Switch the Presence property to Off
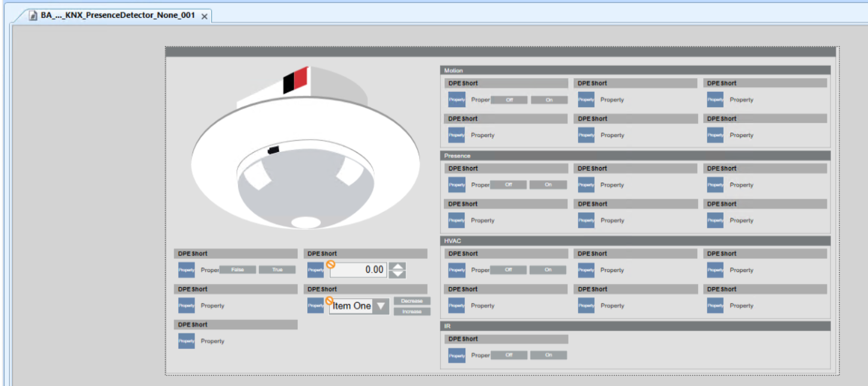This screenshot has height=386, width=868. point(508,185)
